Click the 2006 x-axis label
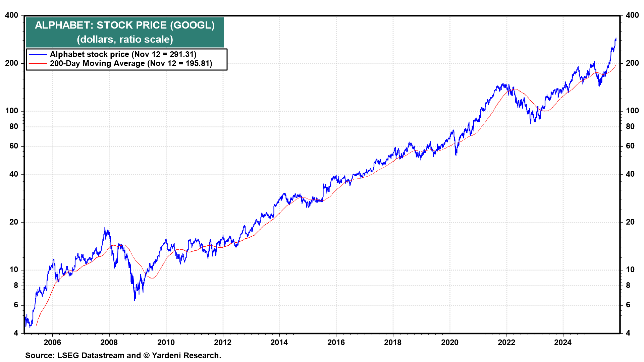644x362 pixels. pos(52,342)
